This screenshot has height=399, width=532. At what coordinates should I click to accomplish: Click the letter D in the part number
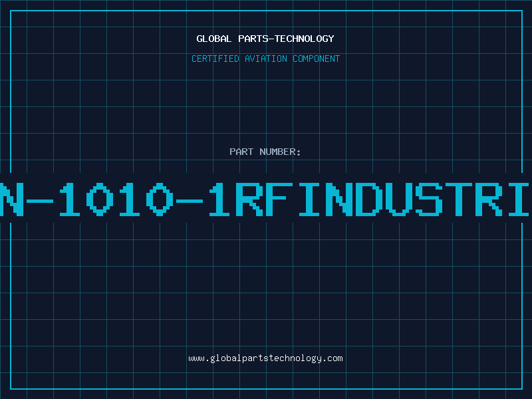[x=370, y=198]
